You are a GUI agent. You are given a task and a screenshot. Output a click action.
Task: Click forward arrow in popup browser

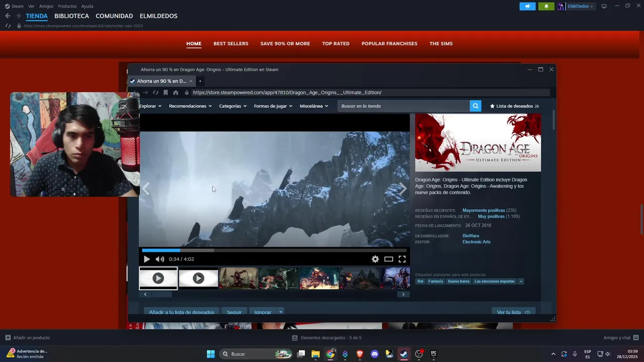[145, 93]
